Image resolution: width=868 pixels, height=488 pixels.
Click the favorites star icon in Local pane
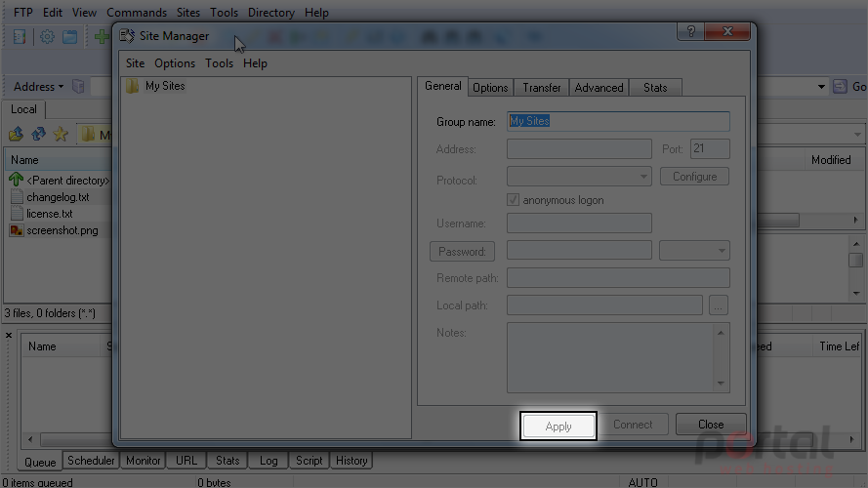pos(61,134)
